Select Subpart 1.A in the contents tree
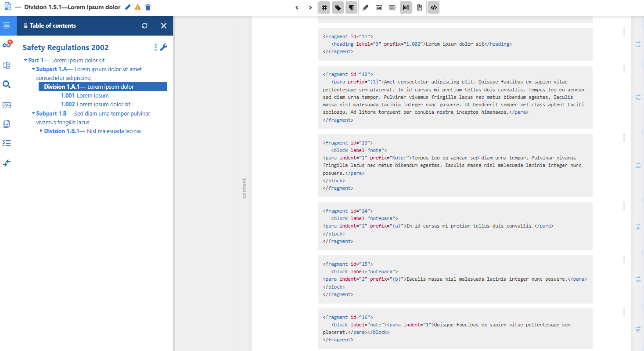Viewport: 644px width, 351px height. click(x=89, y=73)
